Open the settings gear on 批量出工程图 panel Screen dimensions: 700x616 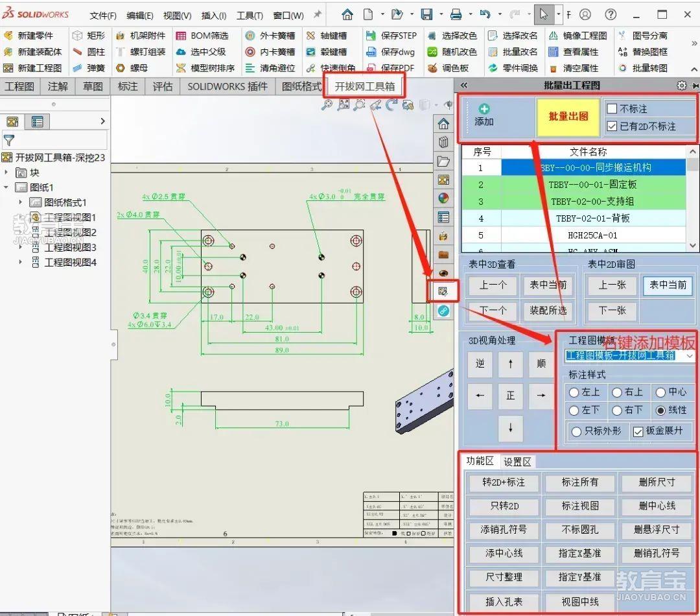point(681,86)
